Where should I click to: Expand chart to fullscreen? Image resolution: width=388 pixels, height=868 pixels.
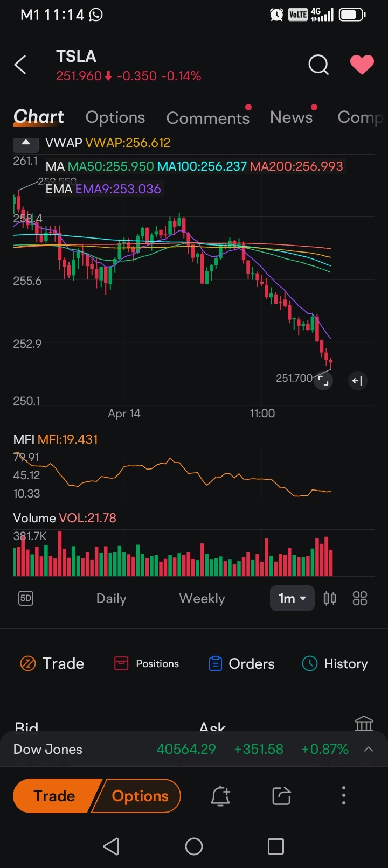[323, 381]
